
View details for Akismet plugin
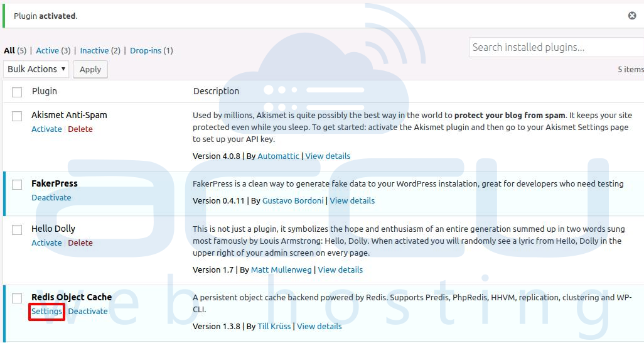[328, 156]
